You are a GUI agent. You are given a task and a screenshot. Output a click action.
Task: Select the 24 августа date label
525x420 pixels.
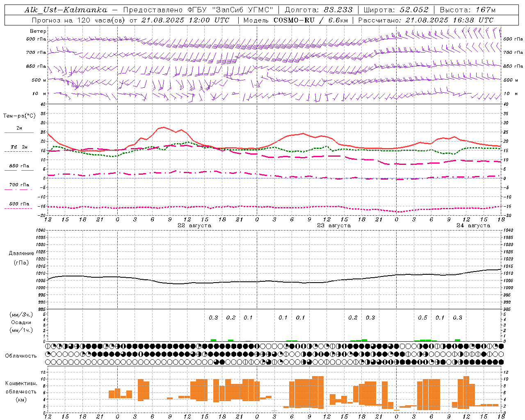pyautogui.click(x=473, y=226)
